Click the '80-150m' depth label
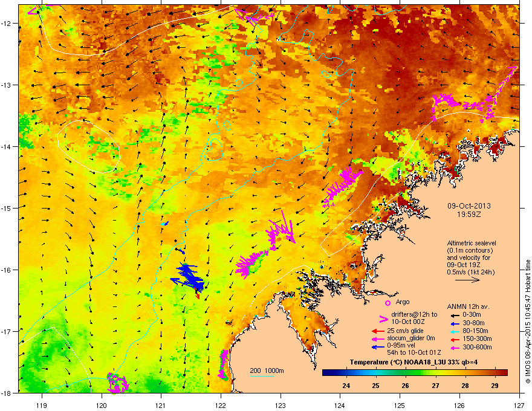Viewport: 532px width, 411px height. click(475, 331)
